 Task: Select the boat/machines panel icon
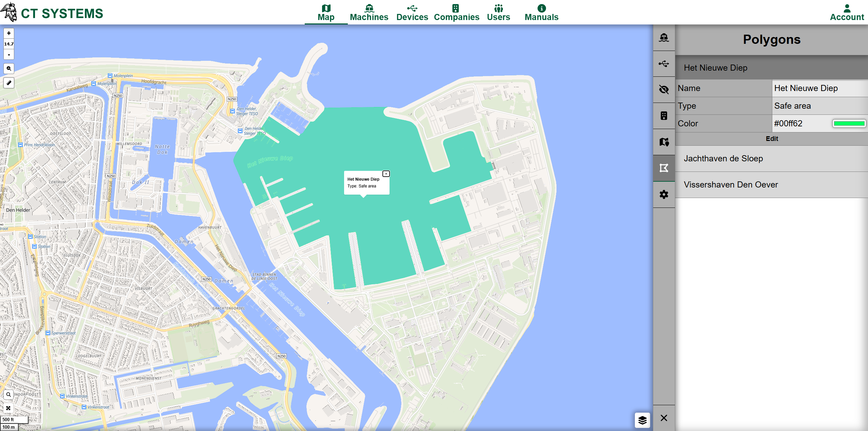click(664, 38)
